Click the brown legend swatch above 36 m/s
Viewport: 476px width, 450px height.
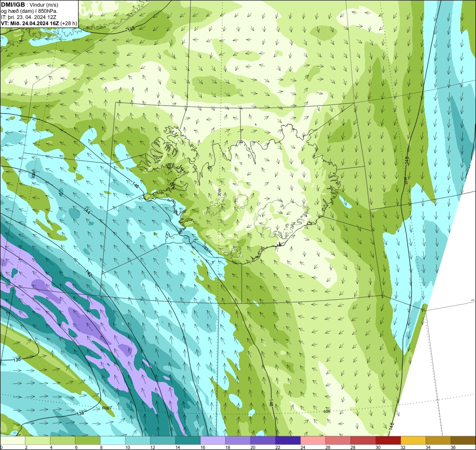pos(463,440)
